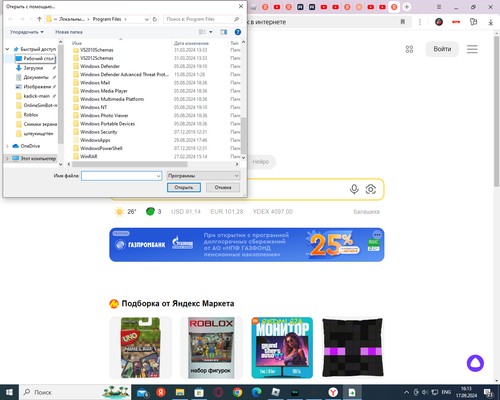The width and height of the screenshot is (500, 400).
Task: Refresh the Program Files folder listing
Action: point(155,19)
